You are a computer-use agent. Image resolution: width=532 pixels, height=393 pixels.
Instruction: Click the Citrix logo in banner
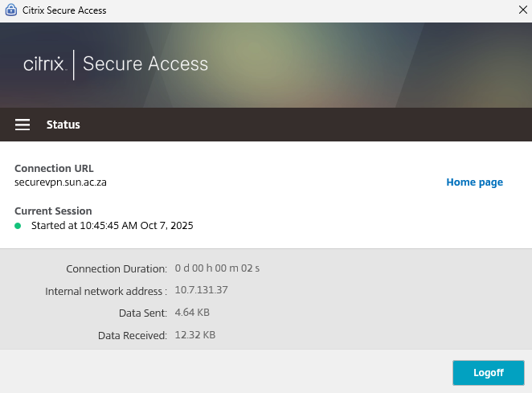43,64
